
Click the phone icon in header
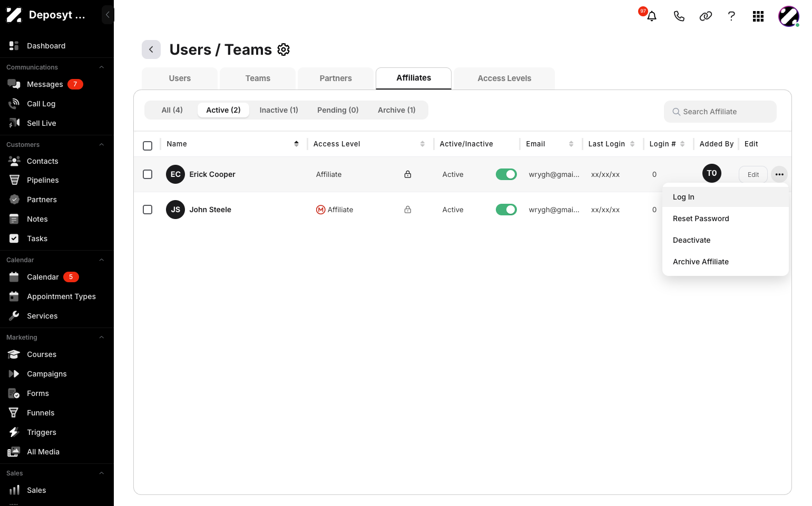pos(679,16)
